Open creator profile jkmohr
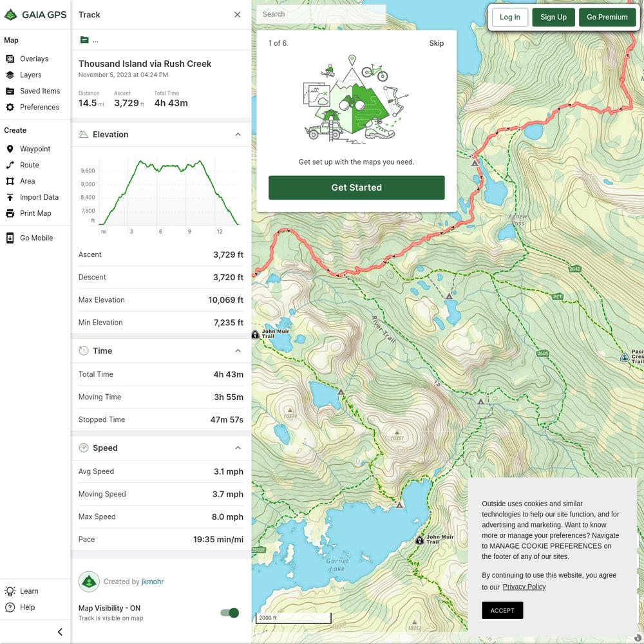The width and height of the screenshot is (644, 644). [x=153, y=582]
